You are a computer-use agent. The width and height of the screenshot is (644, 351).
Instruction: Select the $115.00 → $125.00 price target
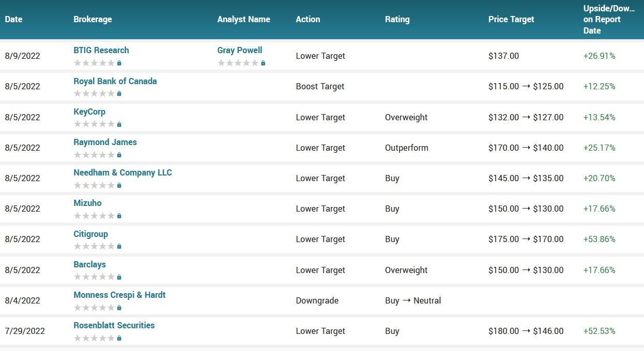(x=526, y=86)
